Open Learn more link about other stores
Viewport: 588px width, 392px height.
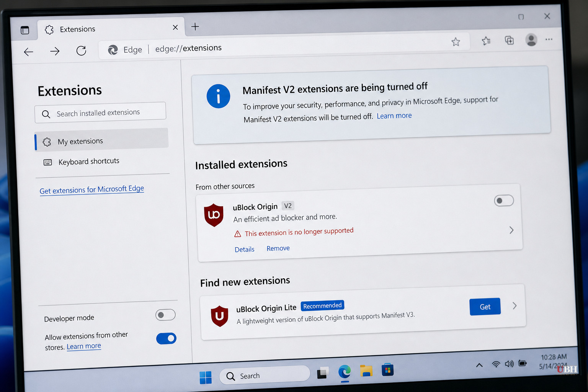click(84, 346)
